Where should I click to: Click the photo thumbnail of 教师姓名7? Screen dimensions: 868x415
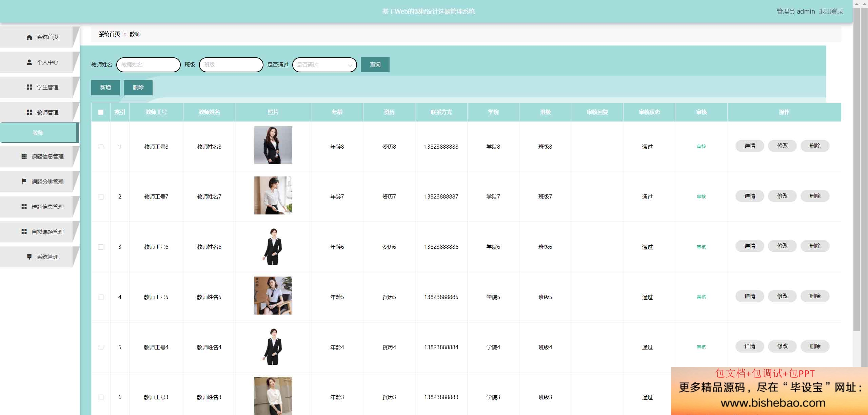273,195
